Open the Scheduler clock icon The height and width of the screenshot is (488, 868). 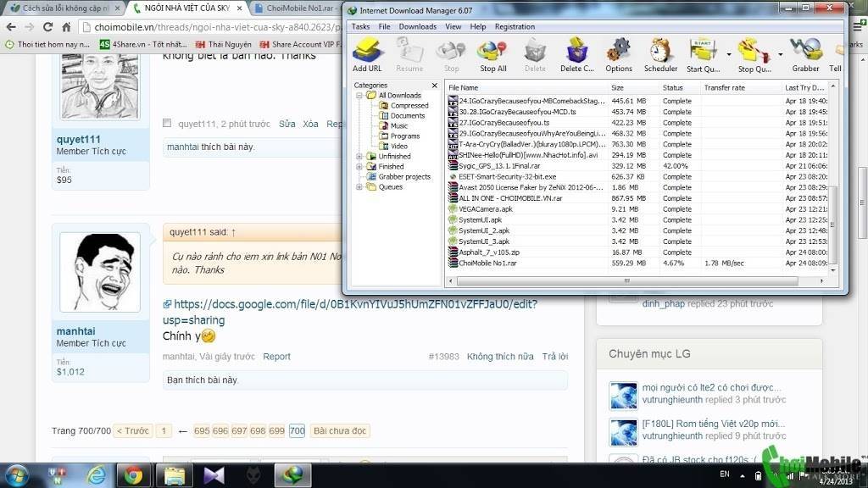pyautogui.click(x=660, y=52)
